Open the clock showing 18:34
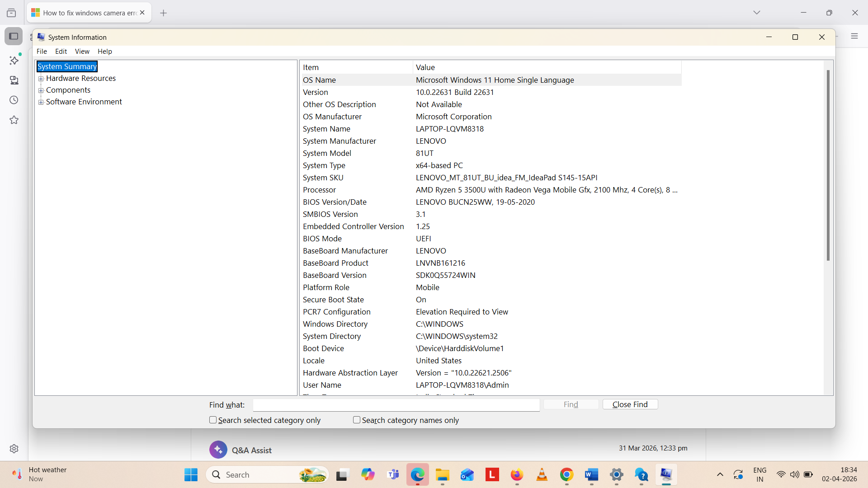The height and width of the screenshot is (488, 868). pyautogui.click(x=840, y=474)
